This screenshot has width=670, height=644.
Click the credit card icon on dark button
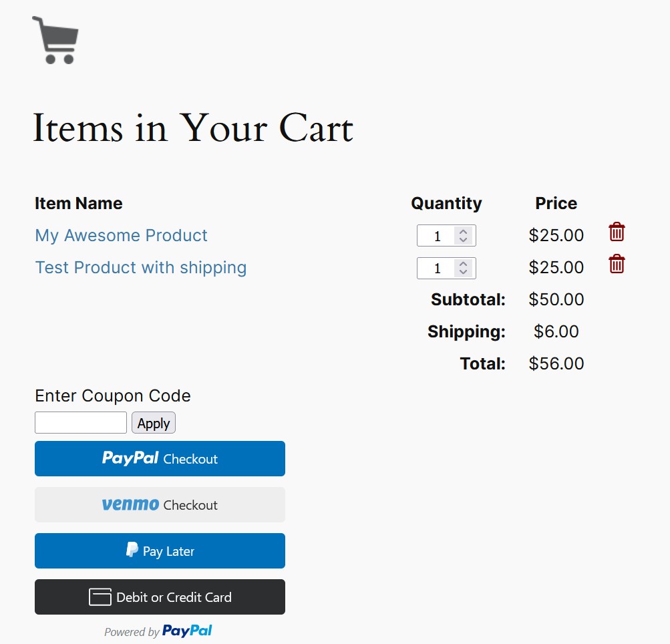point(99,597)
